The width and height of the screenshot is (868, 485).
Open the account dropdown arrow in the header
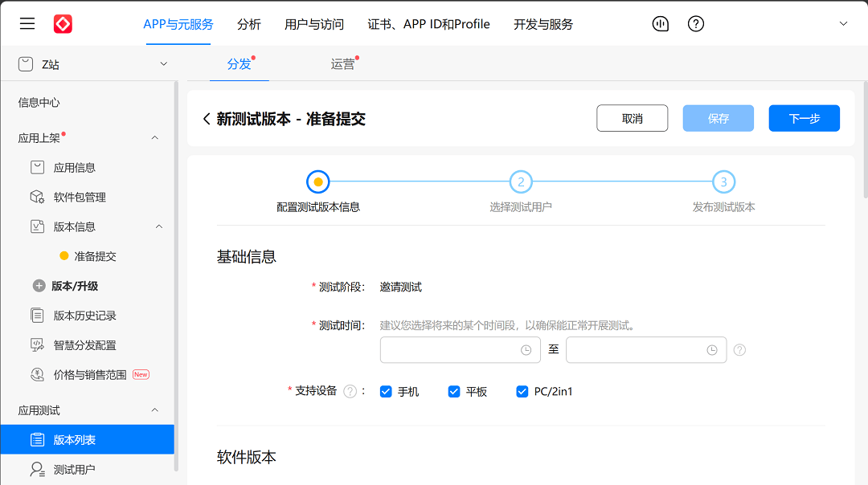pyautogui.click(x=843, y=24)
